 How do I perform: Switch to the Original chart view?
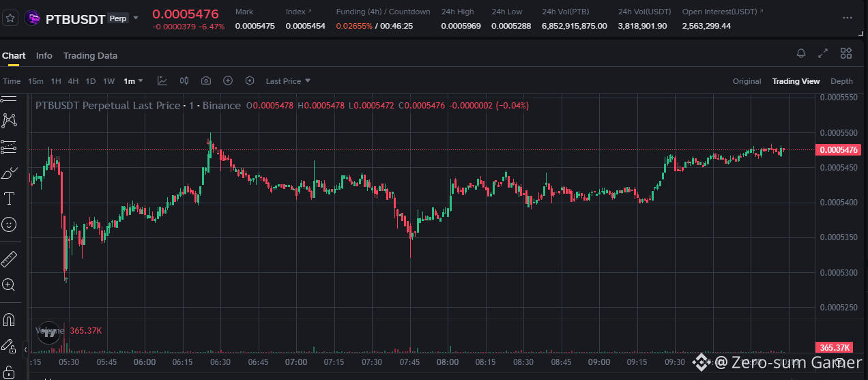[747, 81]
